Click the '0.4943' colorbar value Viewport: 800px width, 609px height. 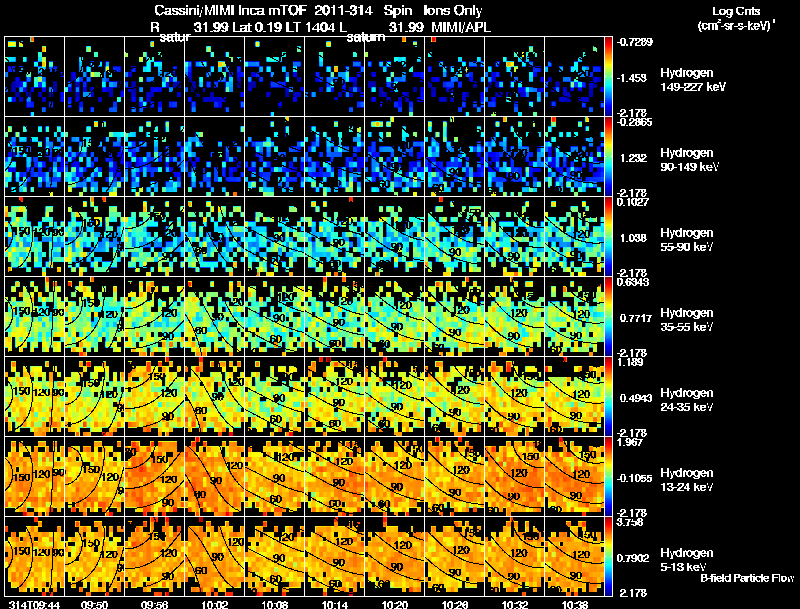point(636,398)
